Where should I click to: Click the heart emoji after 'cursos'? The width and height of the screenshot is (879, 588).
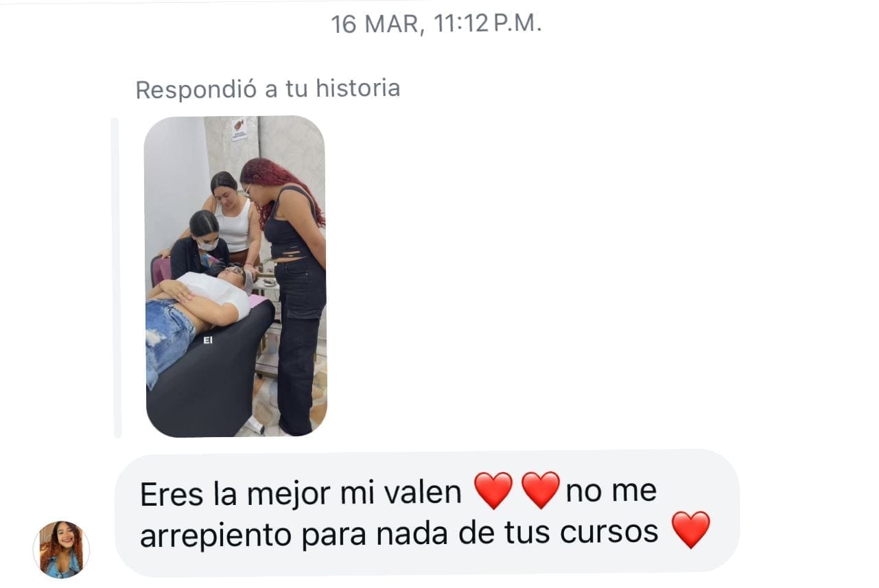[x=690, y=530]
